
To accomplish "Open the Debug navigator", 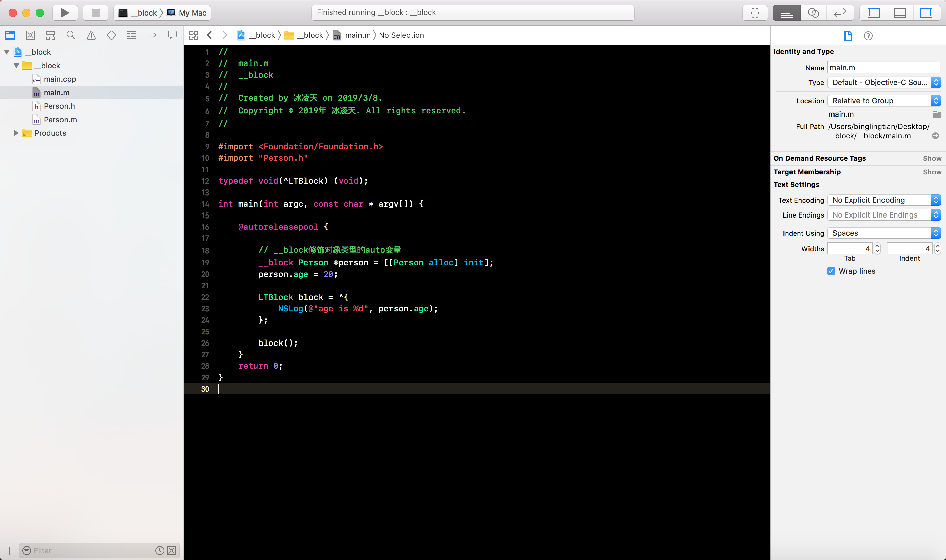I will [x=132, y=35].
